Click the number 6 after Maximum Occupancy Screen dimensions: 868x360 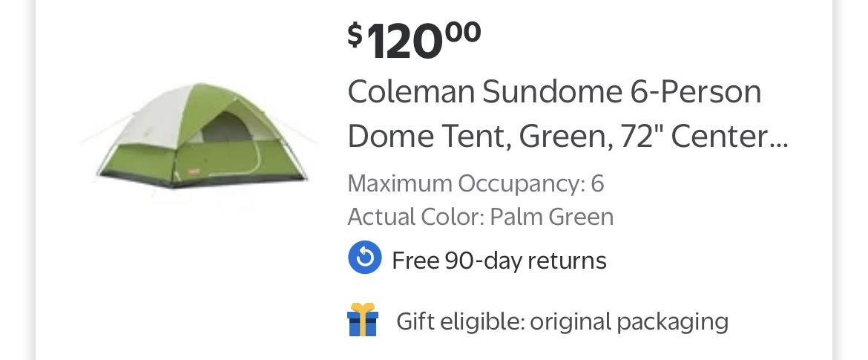tap(597, 183)
